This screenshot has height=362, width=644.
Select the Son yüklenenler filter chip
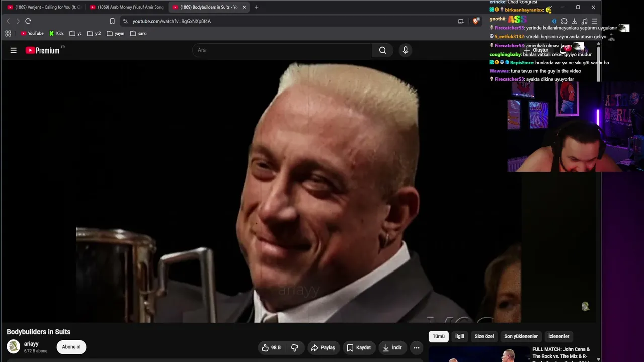(521, 336)
